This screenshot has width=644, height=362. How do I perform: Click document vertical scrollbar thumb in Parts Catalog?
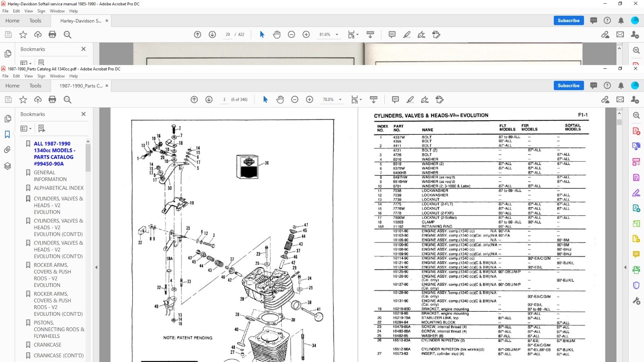click(x=619, y=122)
